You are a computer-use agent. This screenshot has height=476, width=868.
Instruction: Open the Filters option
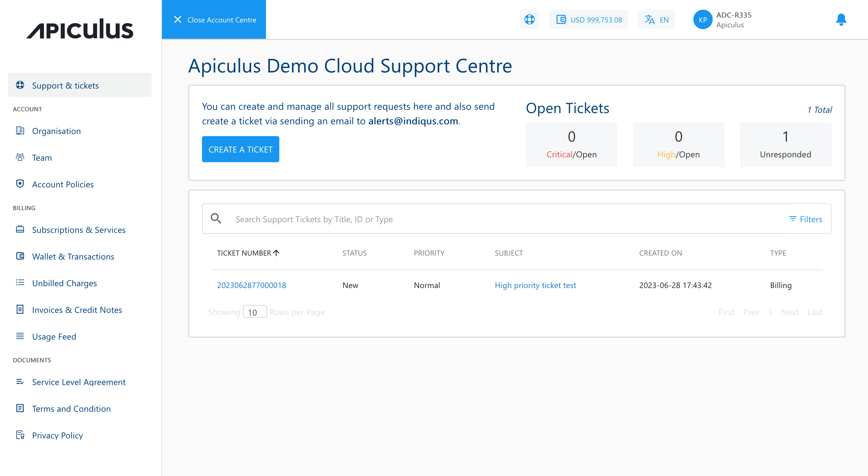[x=805, y=219]
